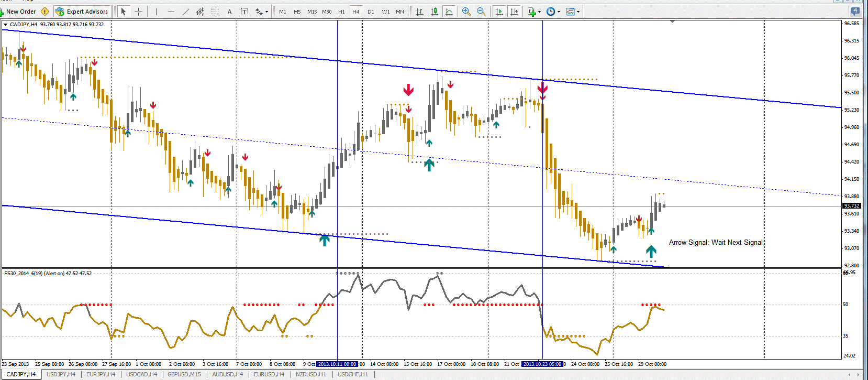Toggle Expert Advisors auto trading
The height and width of the screenshot is (380, 868).
click(x=82, y=12)
